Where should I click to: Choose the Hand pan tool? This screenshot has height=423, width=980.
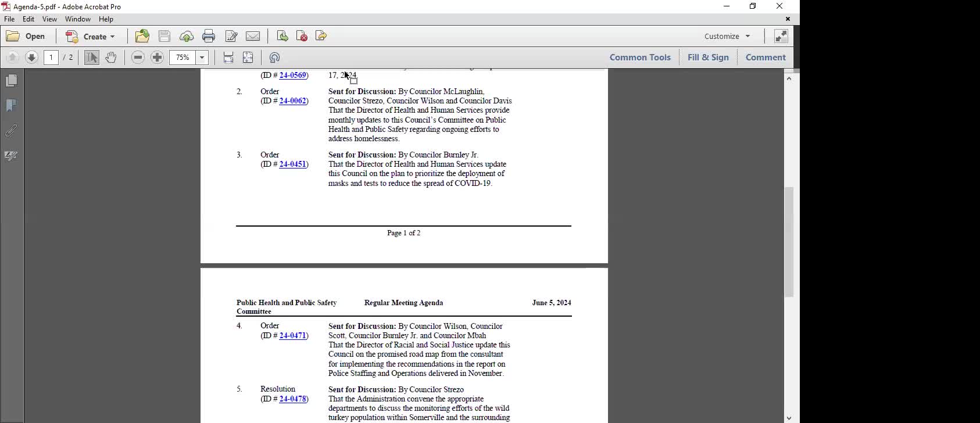(x=110, y=57)
